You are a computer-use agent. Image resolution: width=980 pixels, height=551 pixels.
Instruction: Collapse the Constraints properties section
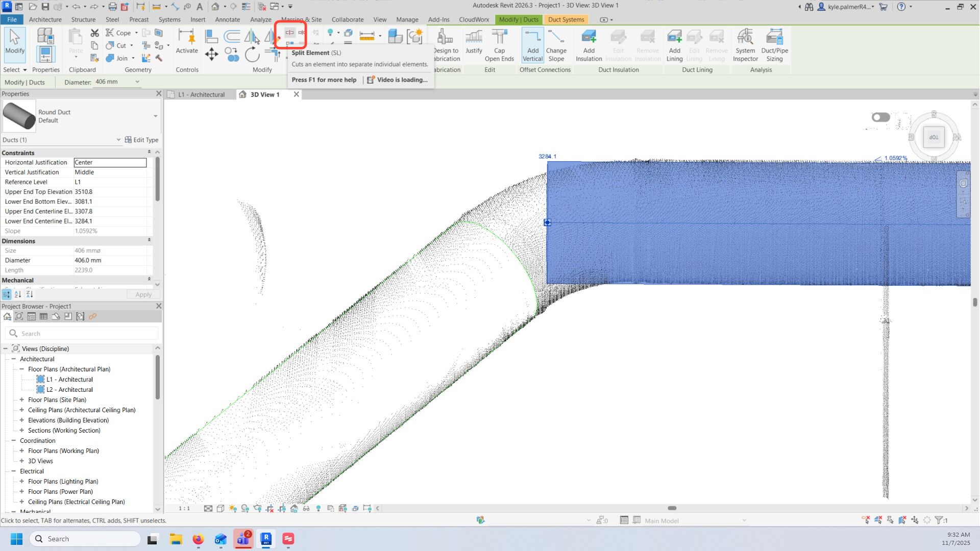click(x=149, y=153)
